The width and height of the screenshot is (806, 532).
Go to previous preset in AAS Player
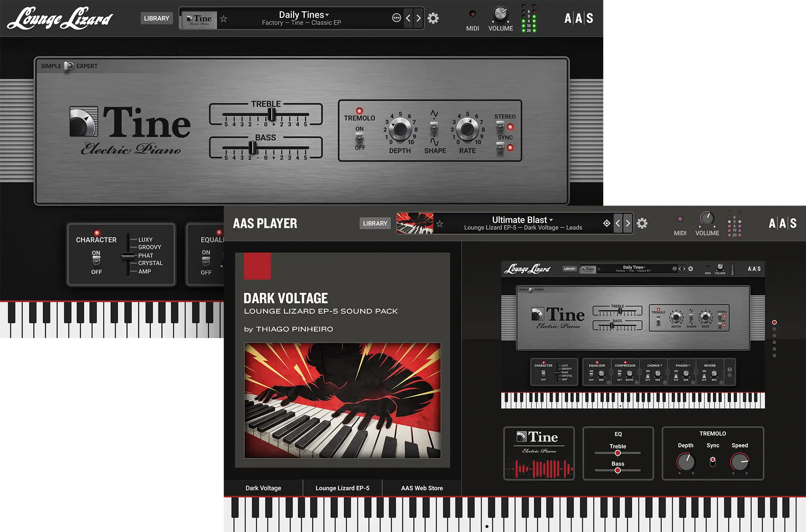pyautogui.click(x=618, y=223)
